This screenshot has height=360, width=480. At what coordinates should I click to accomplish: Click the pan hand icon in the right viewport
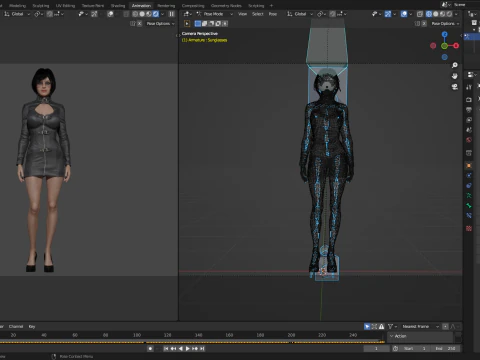tap(455, 76)
